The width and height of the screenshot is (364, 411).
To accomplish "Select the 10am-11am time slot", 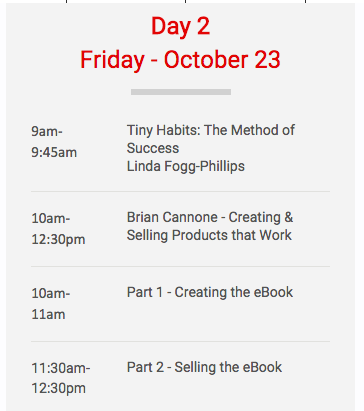I will pyautogui.click(x=51, y=304).
